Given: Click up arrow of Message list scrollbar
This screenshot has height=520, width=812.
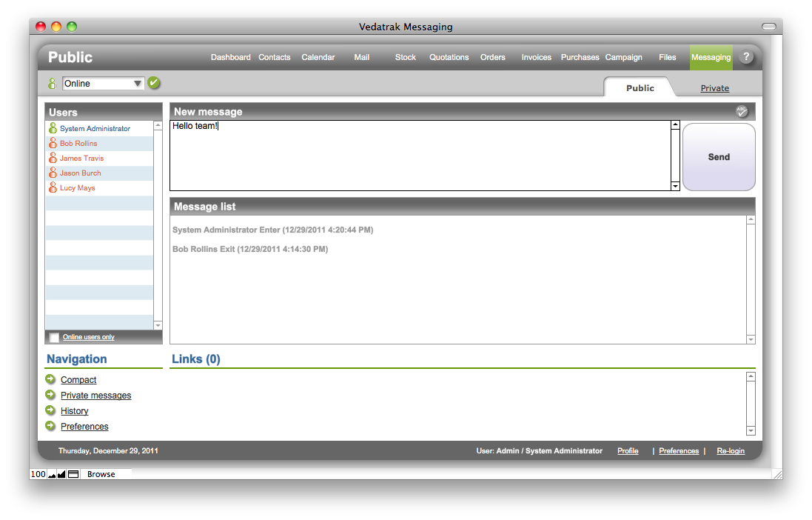Looking at the screenshot, I should [751, 220].
